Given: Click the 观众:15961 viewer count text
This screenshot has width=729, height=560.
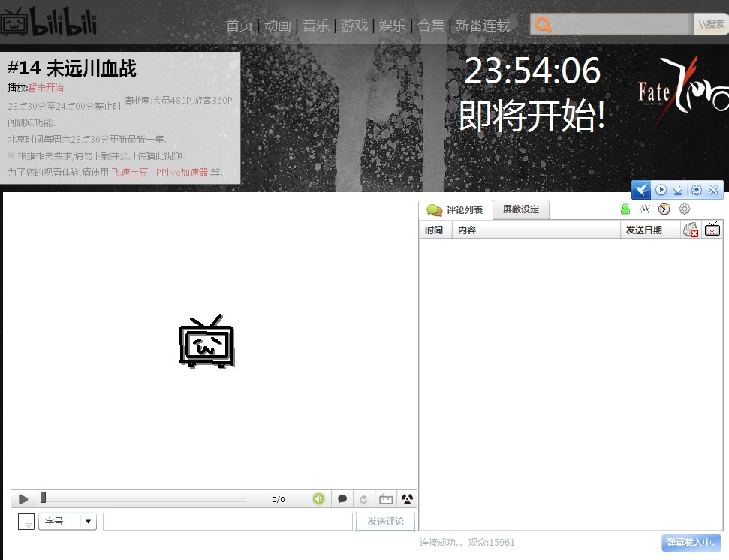Looking at the screenshot, I should pos(492,542).
